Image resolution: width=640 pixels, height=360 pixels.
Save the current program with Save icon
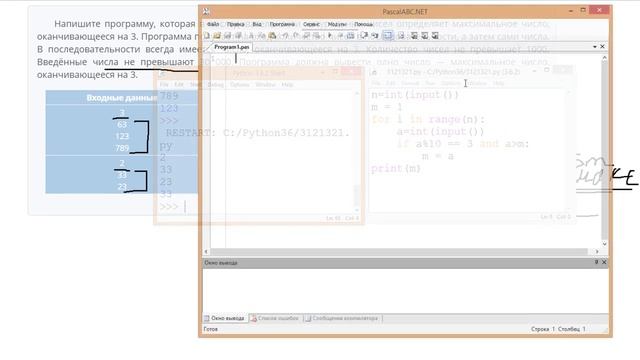[x=227, y=36]
